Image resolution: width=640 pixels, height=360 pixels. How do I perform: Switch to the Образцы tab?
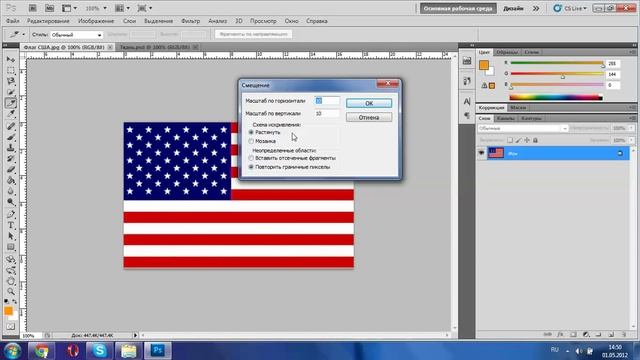tap(507, 52)
